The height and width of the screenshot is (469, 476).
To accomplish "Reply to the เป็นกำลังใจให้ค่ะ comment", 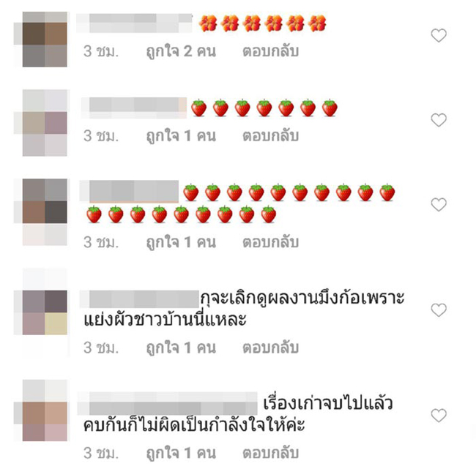I will (270, 453).
